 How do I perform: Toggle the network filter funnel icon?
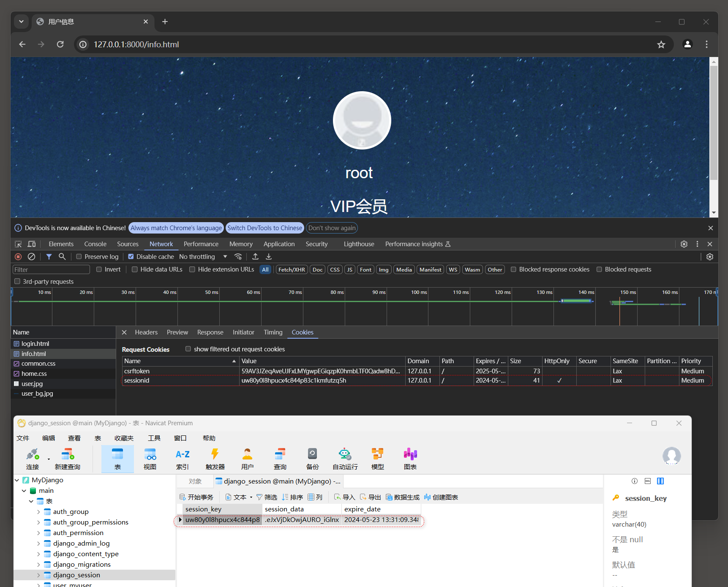pyautogui.click(x=49, y=257)
